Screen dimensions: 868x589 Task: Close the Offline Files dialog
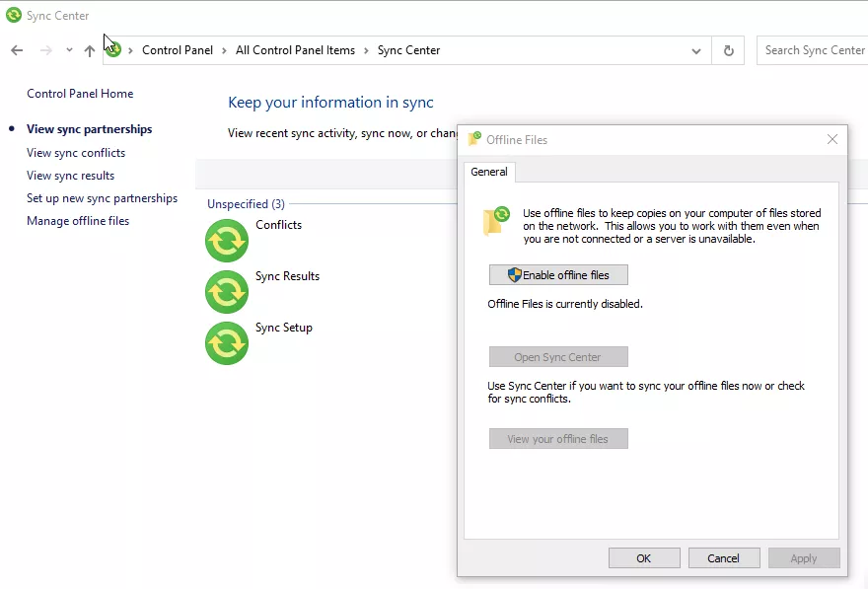click(x=832, y=139)
